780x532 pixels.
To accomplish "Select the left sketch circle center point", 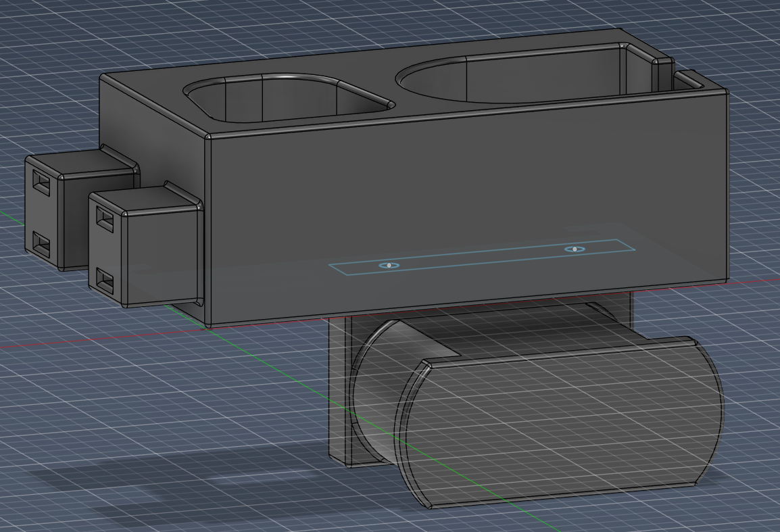I will pyautogui.click(x=389, y=265).
